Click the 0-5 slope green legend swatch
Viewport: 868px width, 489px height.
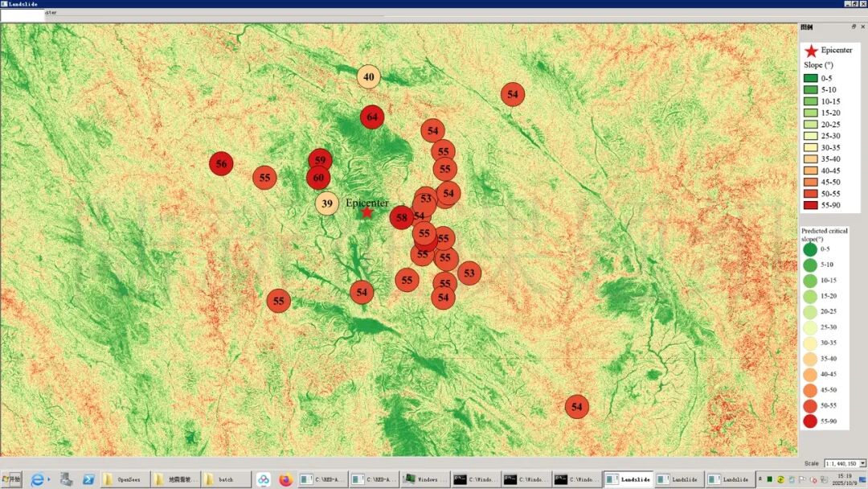pyautogui.click(x=810, y=78)
